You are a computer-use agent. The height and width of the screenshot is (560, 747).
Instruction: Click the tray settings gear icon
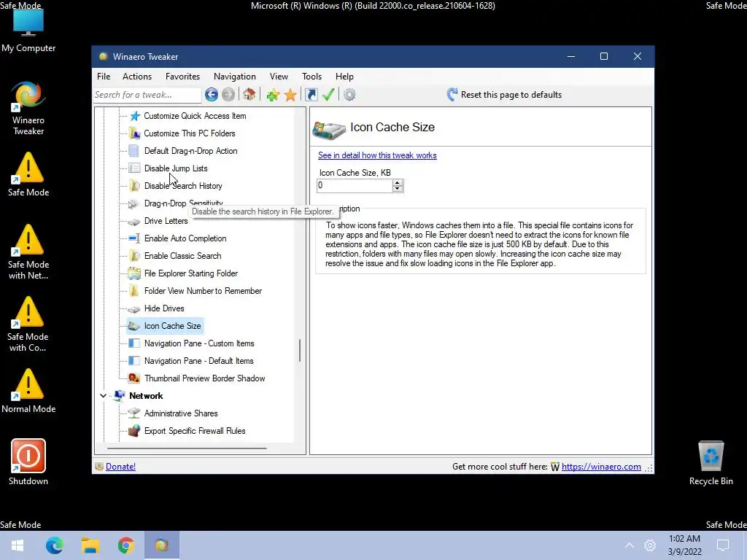650,545
